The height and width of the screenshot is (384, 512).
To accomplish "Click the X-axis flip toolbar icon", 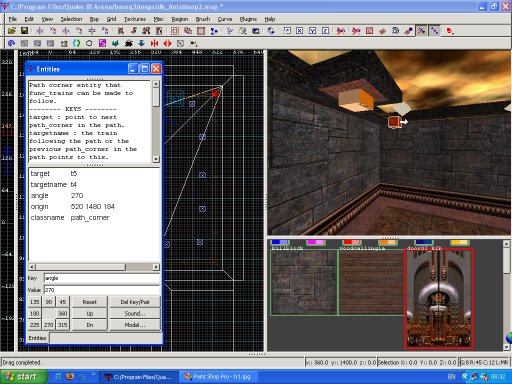I will (x=40, y=31).
